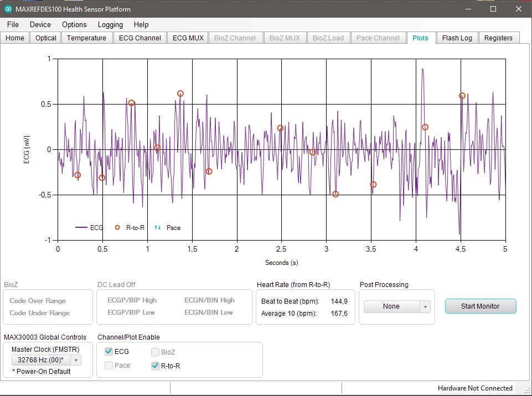
Task: Click the Maxim app icon in title bar
Action: (8, 9)
